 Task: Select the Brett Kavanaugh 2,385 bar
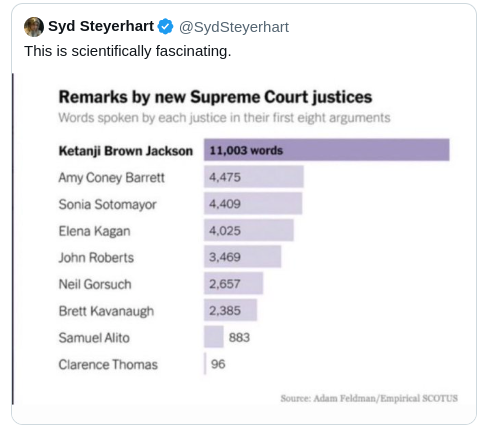point(230,310)
